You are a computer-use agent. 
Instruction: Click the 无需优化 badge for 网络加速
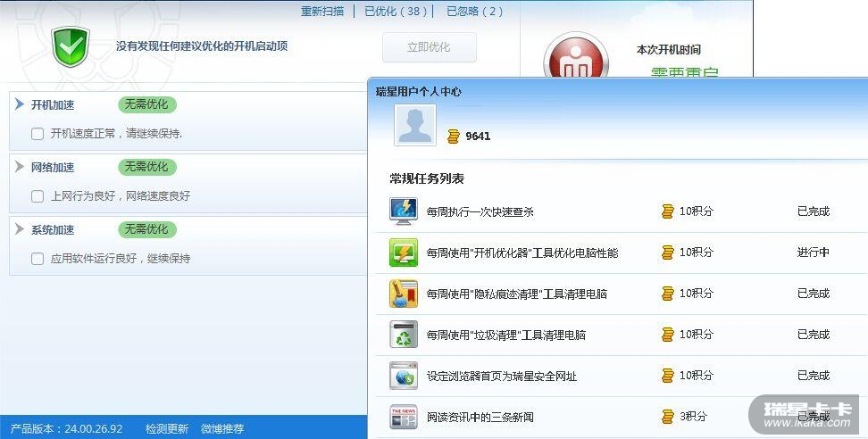[146, 167]
